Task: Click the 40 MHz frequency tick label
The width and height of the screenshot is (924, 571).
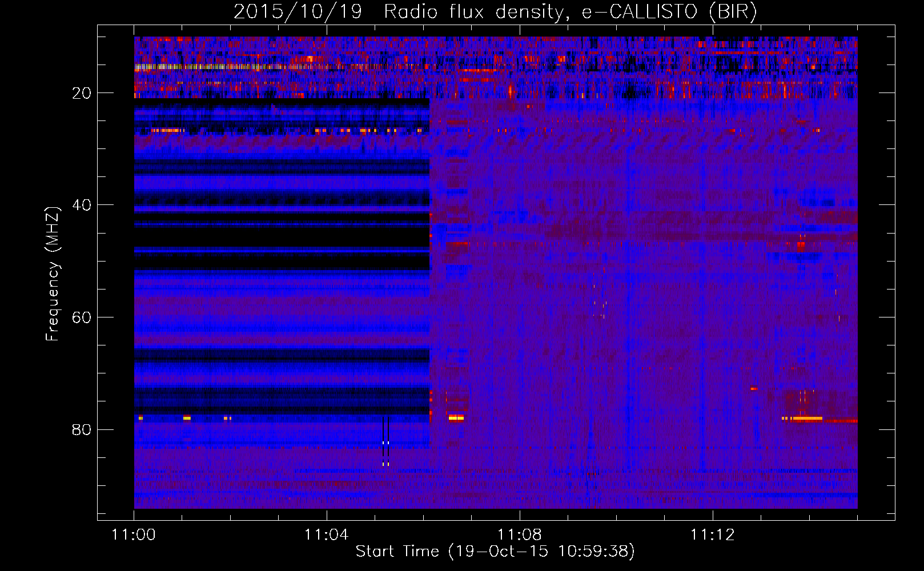Action: click(82, 205)
